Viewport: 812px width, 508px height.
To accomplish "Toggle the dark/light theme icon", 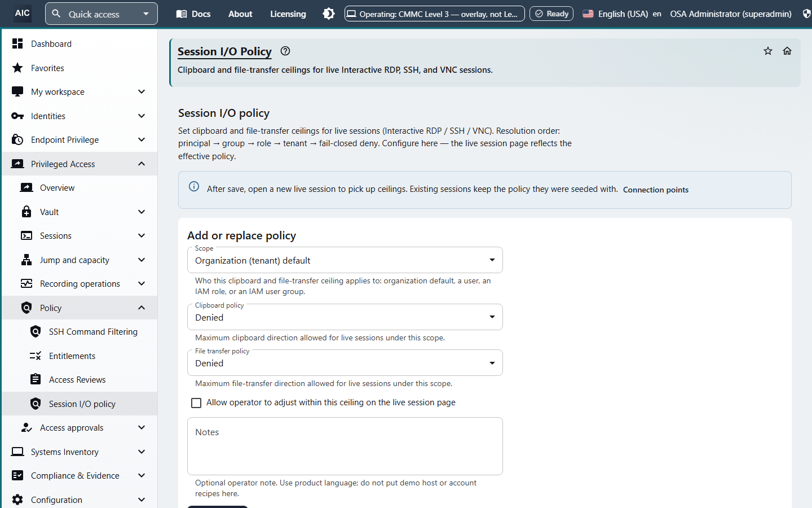I will [x=329, y=14].
